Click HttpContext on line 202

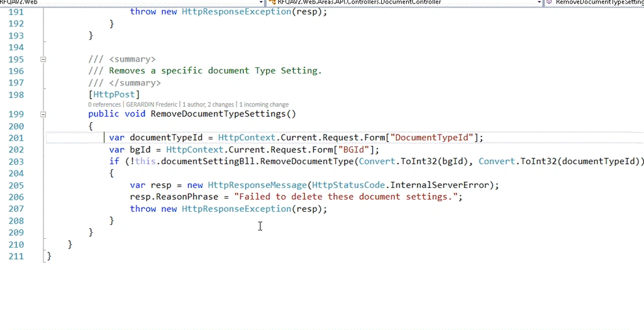point(194,150)
